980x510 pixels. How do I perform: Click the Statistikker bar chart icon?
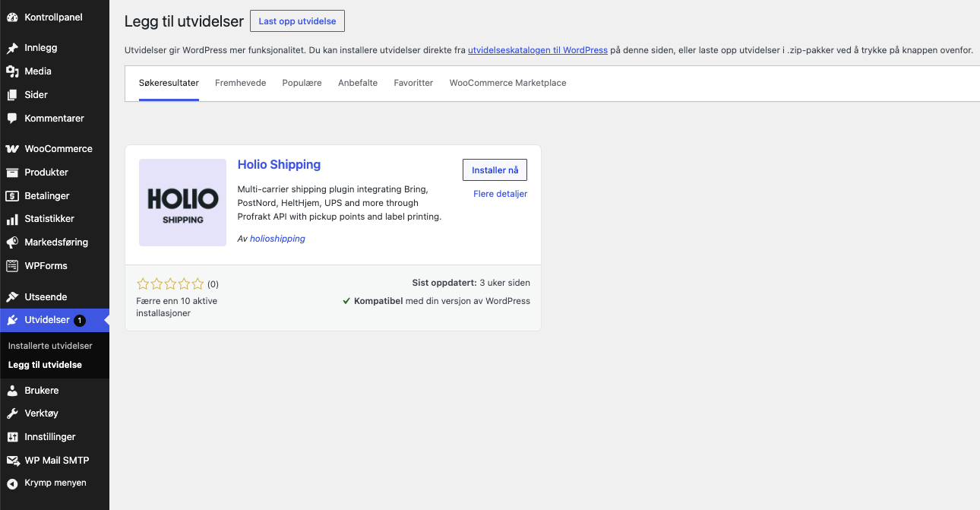pyautogui.click(x=12, y=219)
